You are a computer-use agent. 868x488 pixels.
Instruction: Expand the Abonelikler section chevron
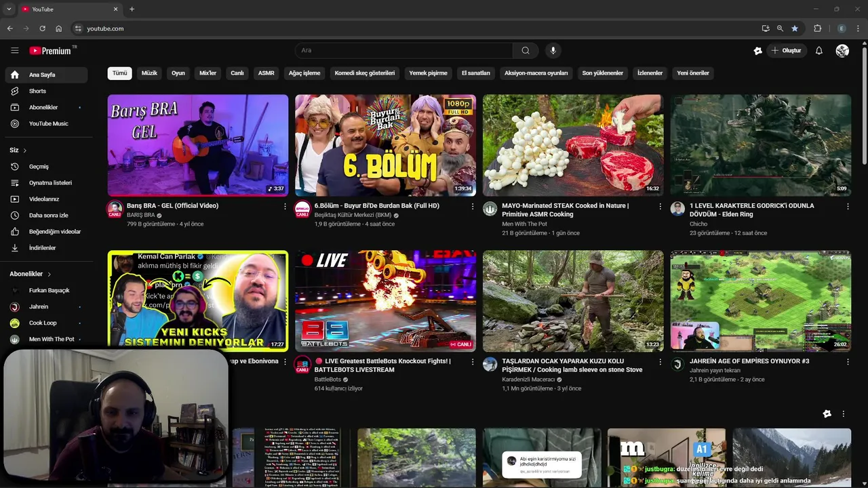[49, 274]
